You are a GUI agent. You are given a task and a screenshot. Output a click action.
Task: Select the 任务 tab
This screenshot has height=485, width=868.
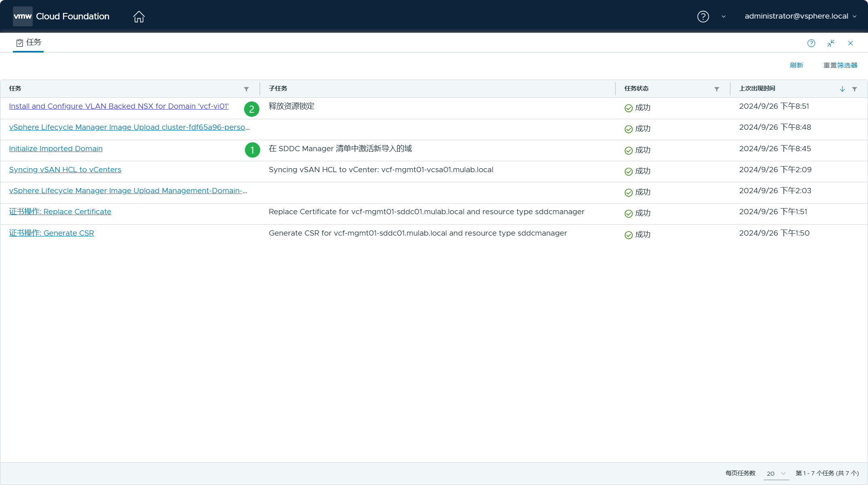click(27, 42)
